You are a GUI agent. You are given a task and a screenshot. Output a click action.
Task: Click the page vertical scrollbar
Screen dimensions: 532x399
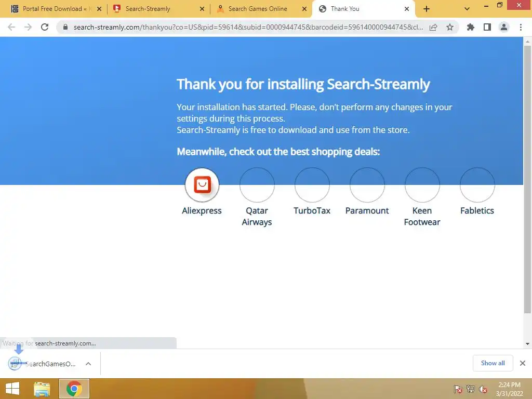coord(527,179)
